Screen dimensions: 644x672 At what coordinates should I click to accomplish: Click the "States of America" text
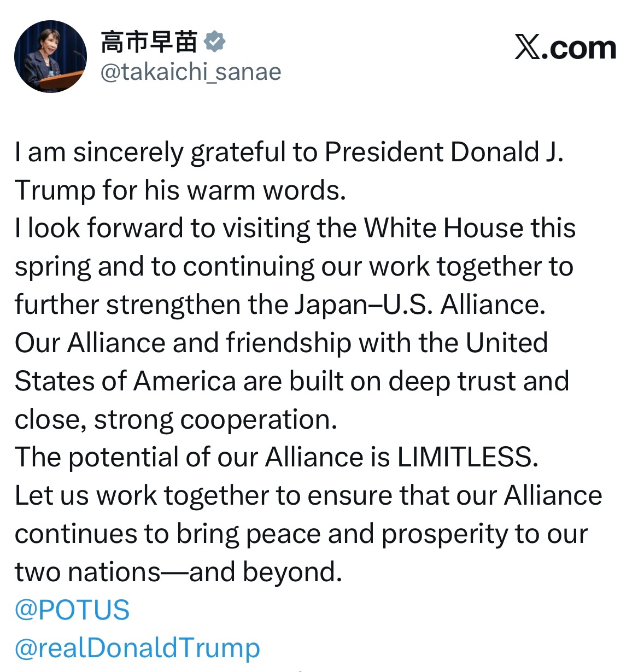(125, 381)
